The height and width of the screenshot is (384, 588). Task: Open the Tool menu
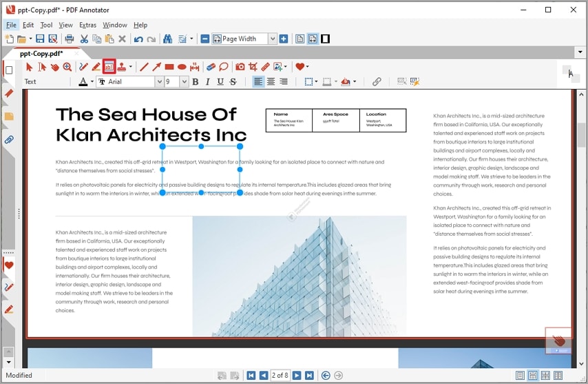[x=46, y=25]
